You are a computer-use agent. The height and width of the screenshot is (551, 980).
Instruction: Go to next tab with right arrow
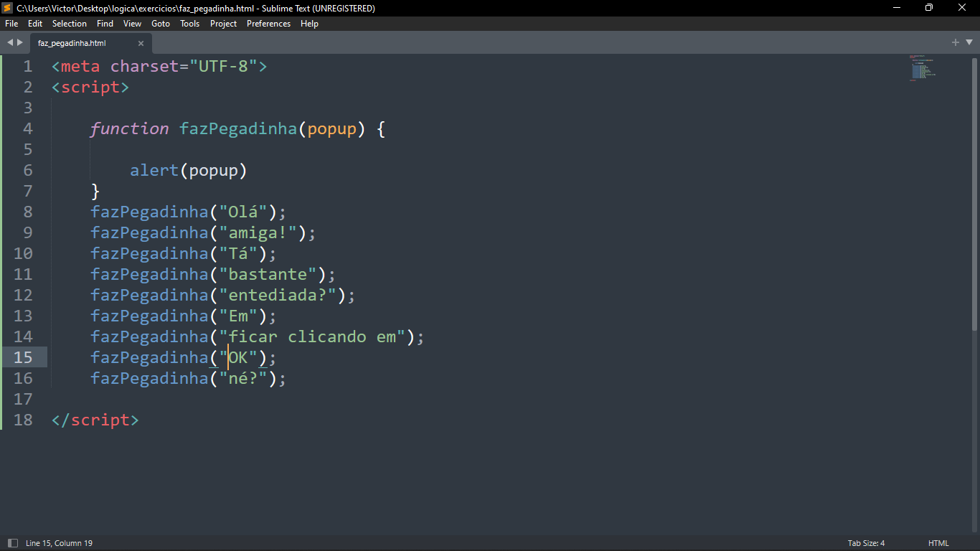pos(20,43)
